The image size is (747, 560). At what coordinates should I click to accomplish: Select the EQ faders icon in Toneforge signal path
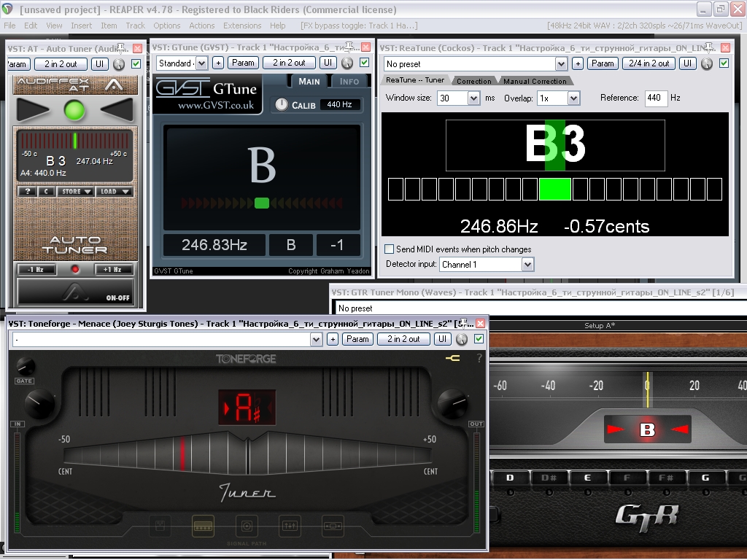coord(290,526)
